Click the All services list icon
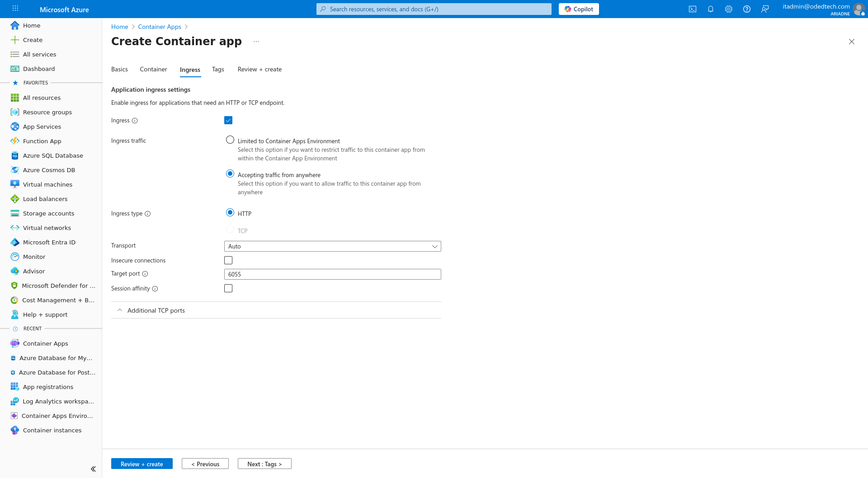 [15, 54]
